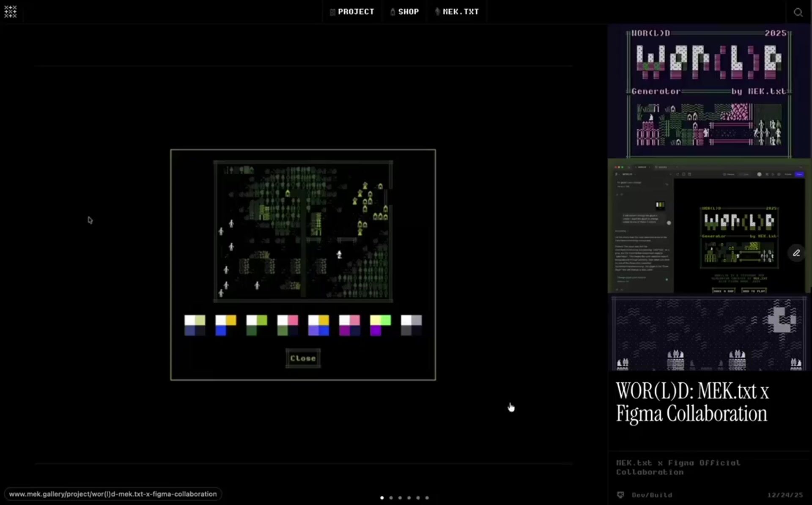Viewport: 812px width, 505px height.
Task: Open the PROJECT menu item
Action: click(352, 12)
